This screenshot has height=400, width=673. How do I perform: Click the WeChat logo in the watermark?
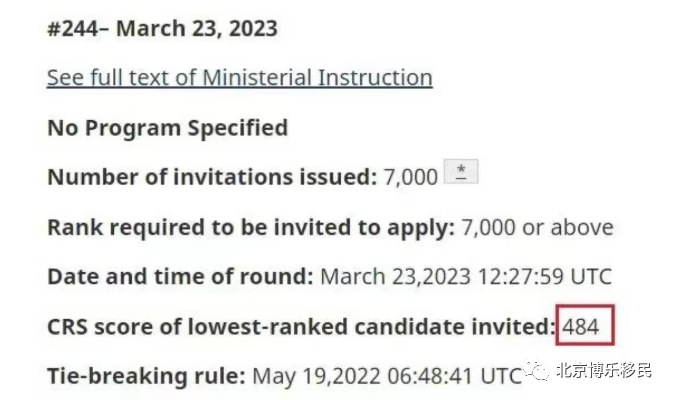[537, 370]
